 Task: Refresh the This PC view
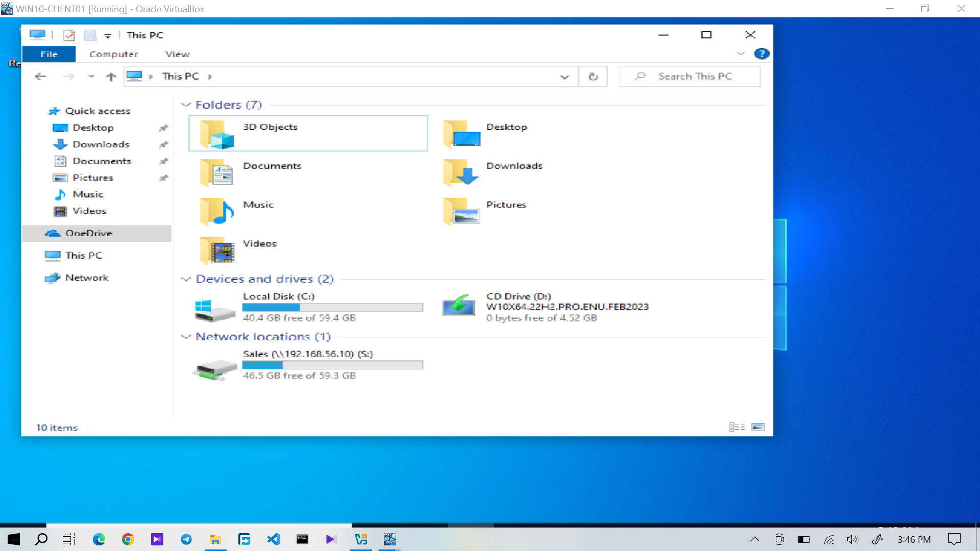[x=593, y=77]
